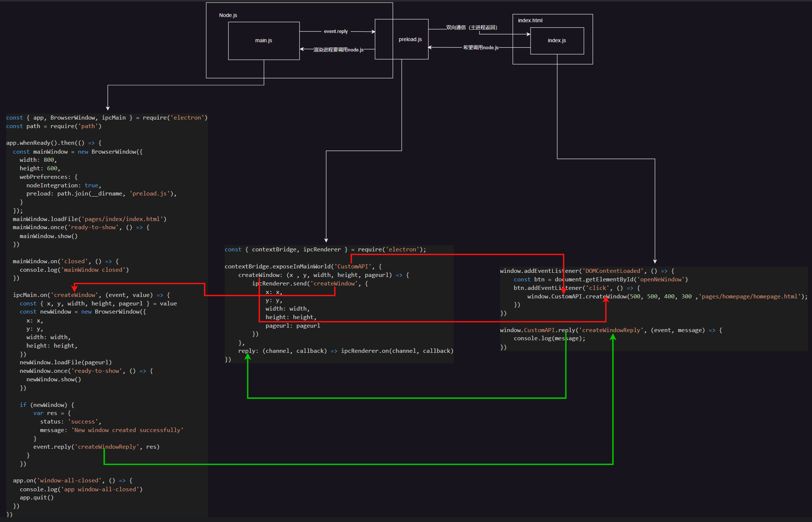Click the app.quit() code line
This screenshot has width=812, height=522.
click(x=37, y=498)
